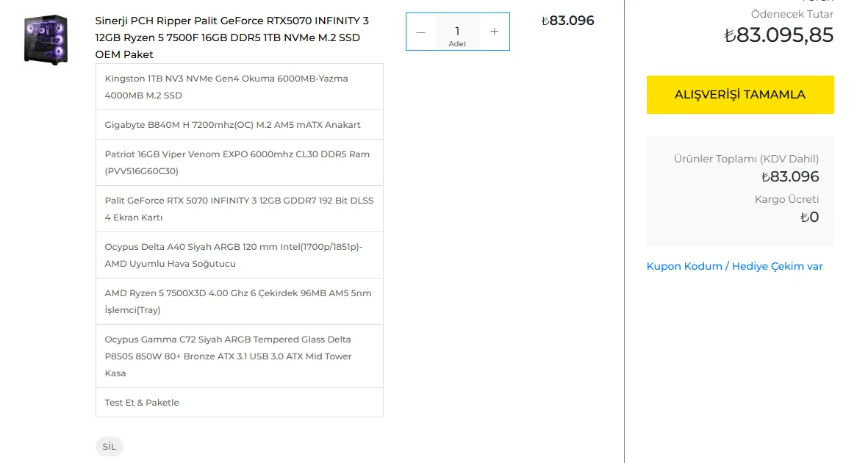The height and width of the screenshot is (463, 868).
Task: Click the Ürünler Toplamı (KDV Dahil) label
Action: click(x=746, y=159)
